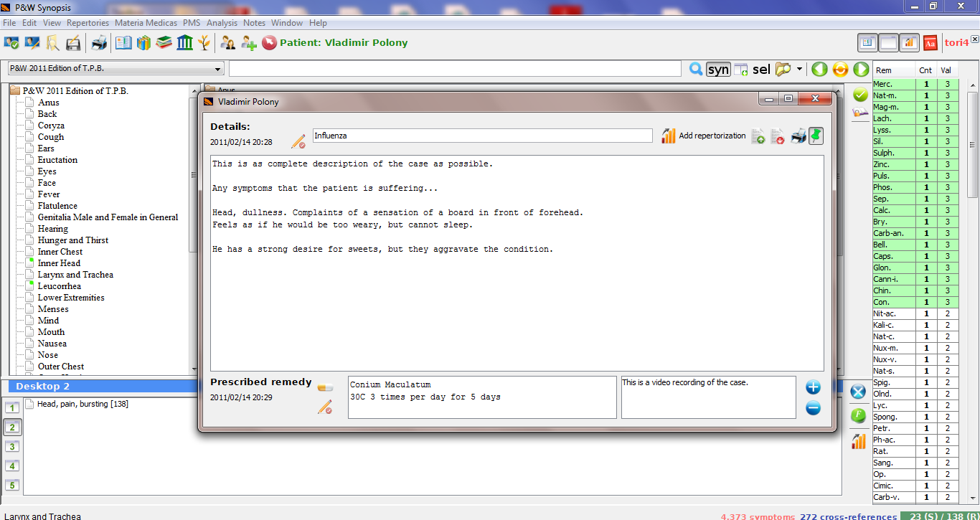
Task: Open dropdown arrow next to folder search
Action: (x=799, y=70)
